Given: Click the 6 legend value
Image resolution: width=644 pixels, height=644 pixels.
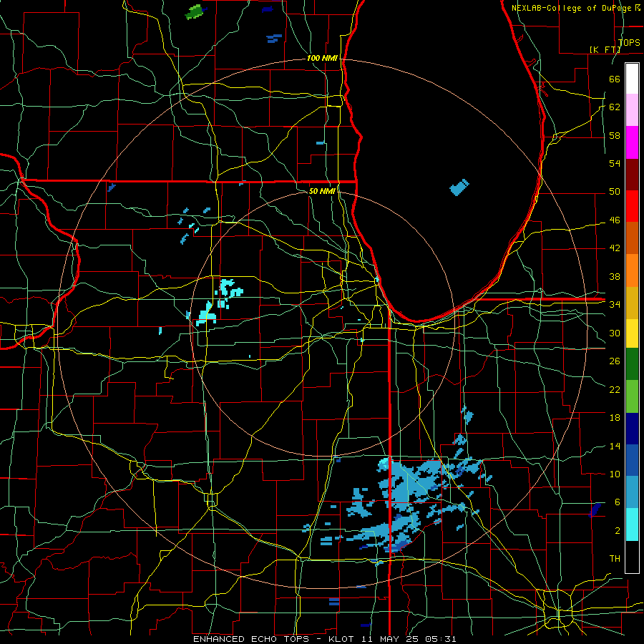Looking at the screenshot, I should pyautogui.click(x=618, y=502).
